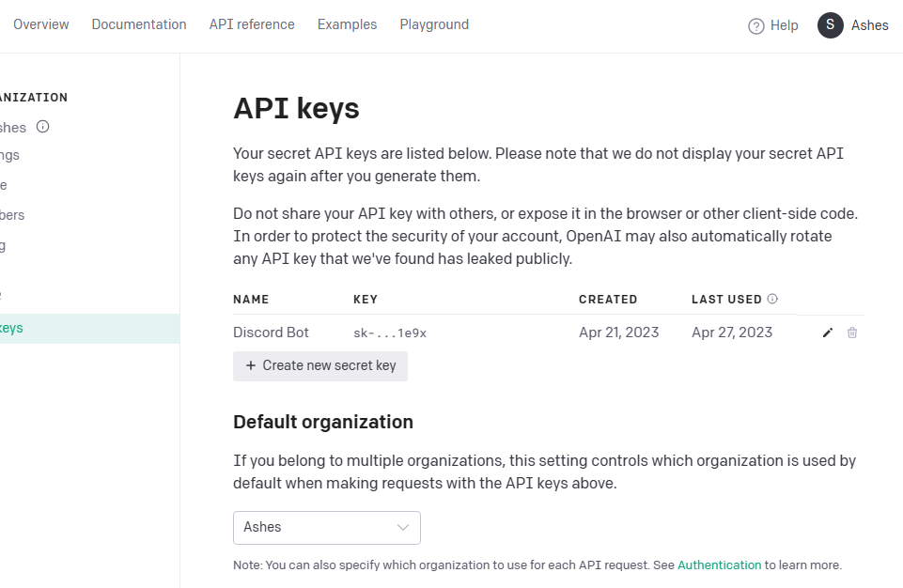Open the Default organization dropdown
This screenshot has width=903, height=588.
(326, 528)
